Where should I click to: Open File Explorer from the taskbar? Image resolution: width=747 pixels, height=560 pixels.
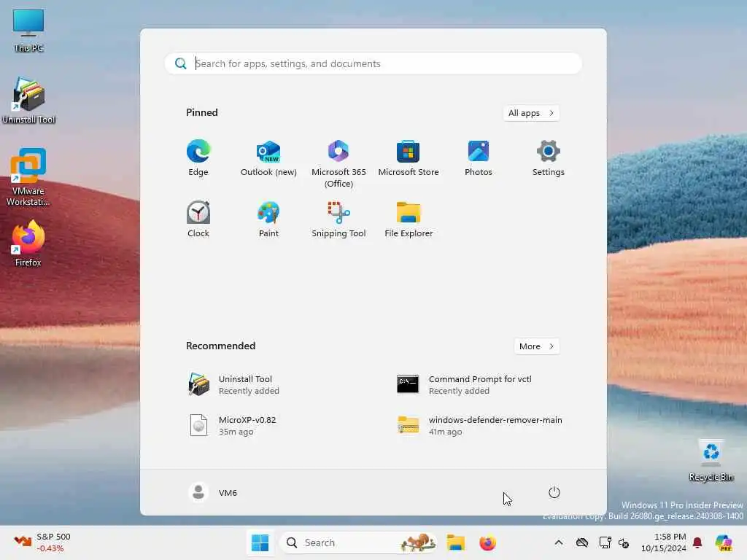(455, 542)
